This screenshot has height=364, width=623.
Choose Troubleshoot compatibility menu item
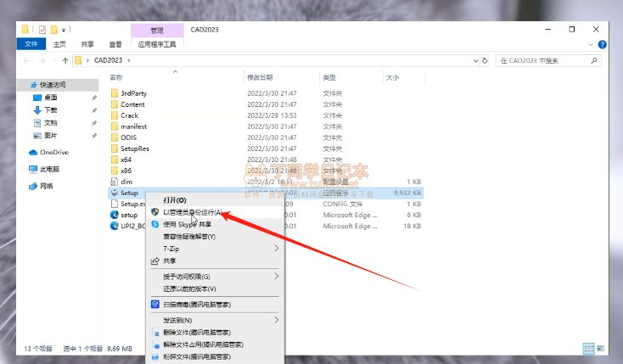215,237
